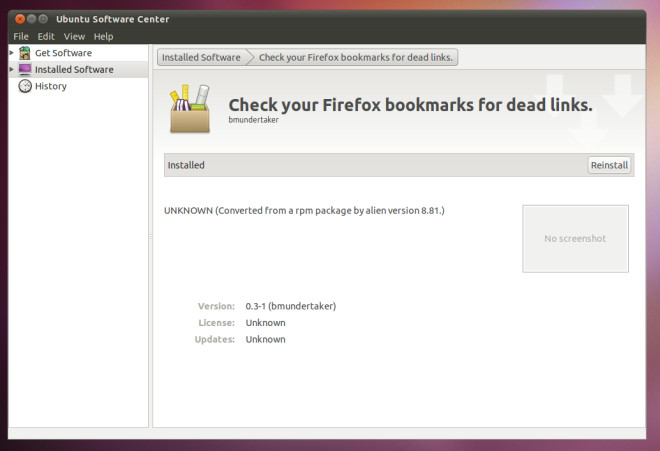This screenshot has width=660, height=451.
Task: Click the License value Unknown
Action: (x=265, y=323)
